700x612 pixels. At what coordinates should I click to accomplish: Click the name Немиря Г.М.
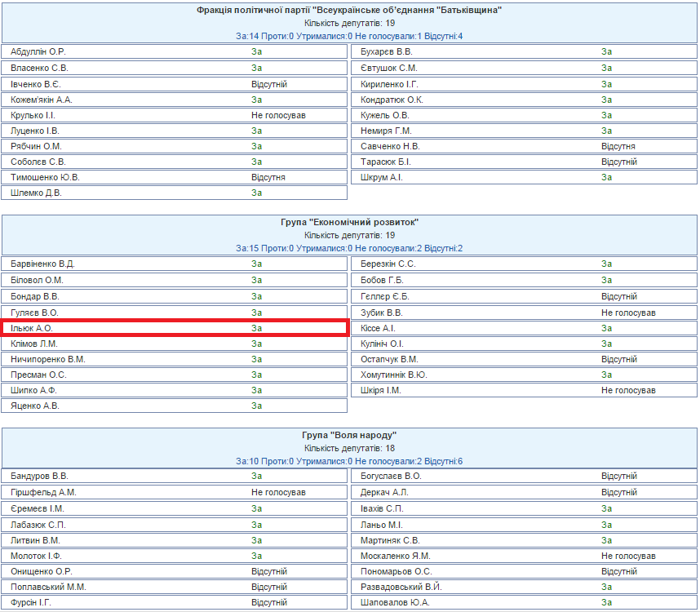click(387, 131)
